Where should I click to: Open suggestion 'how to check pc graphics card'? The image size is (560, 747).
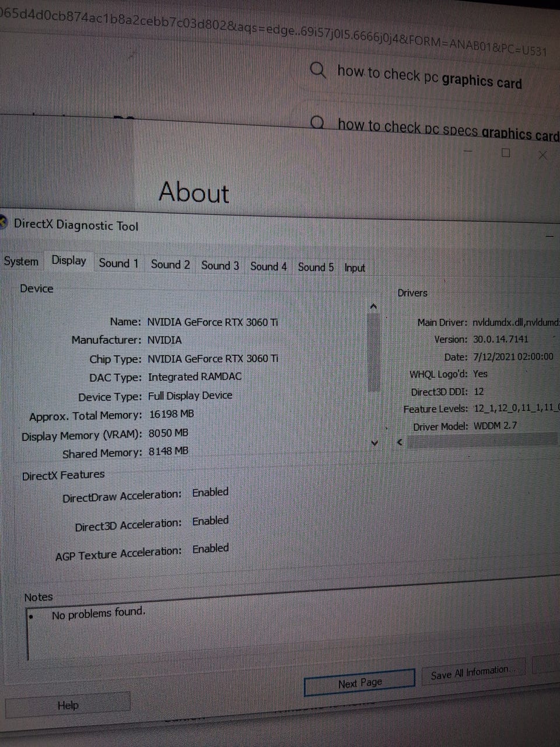(x=429, y=76)
